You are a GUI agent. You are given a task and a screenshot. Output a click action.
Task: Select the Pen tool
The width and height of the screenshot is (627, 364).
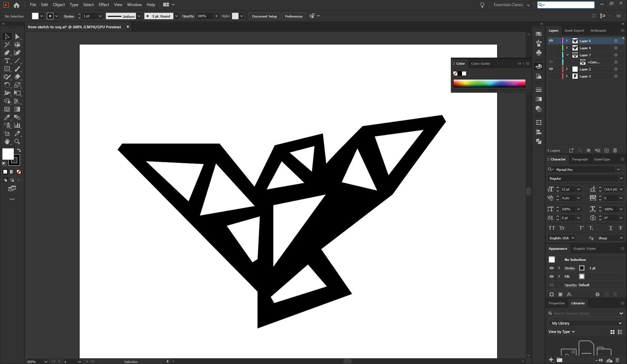(x=7, y=53)
